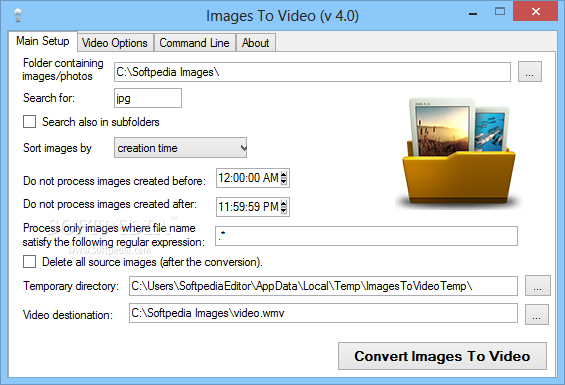The height and width of the screenshot is (385, 565).
Task: Enable Search also in subfolders
Action: tap(29, 122)
